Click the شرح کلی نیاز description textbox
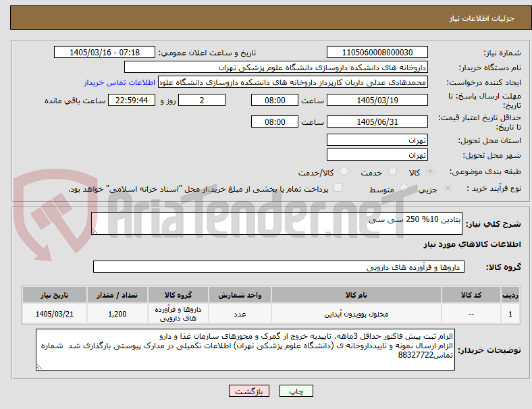Image resolution: width=532 pixels, height=409 pixels. point(277,223)
